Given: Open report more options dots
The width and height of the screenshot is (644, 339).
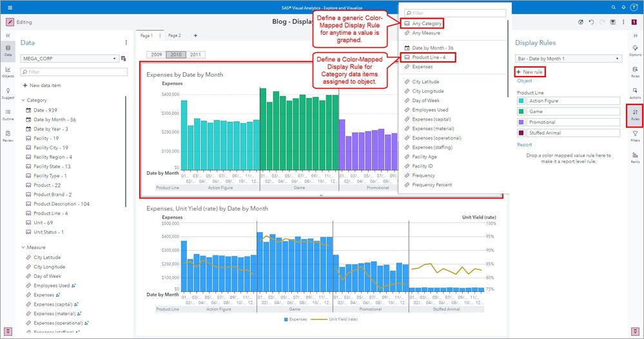Looking at the screenshot, I should (623, 22).
